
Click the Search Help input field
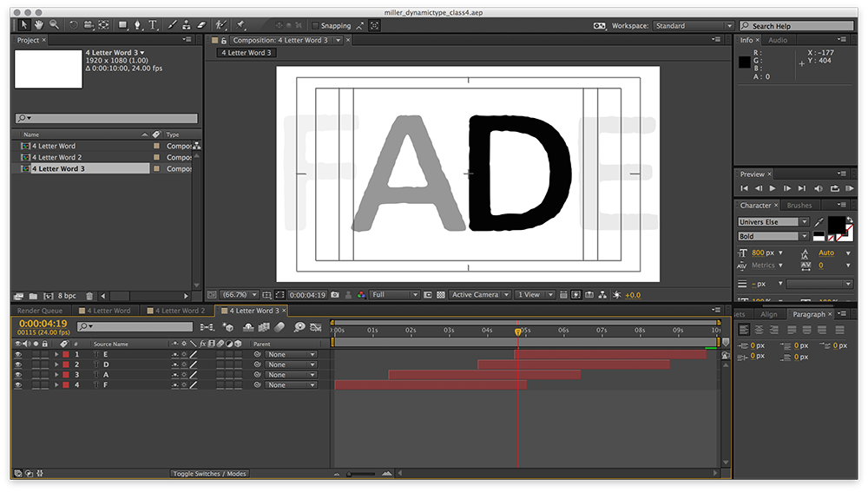pos(797,26)
